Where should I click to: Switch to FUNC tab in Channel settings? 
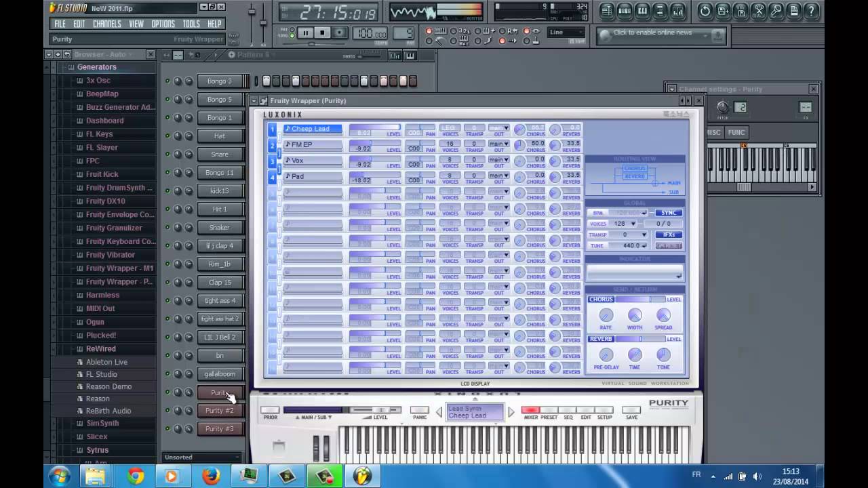click(x=736, y=133)
